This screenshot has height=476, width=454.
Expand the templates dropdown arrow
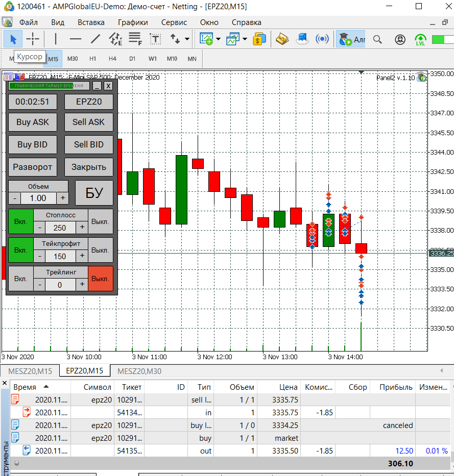point(245,39)
